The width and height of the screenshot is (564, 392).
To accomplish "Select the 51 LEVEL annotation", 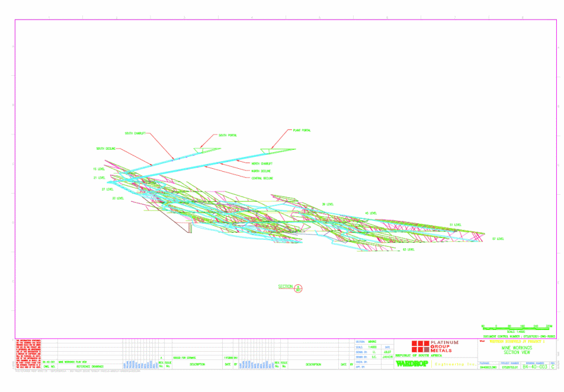I will pos(456,225).
